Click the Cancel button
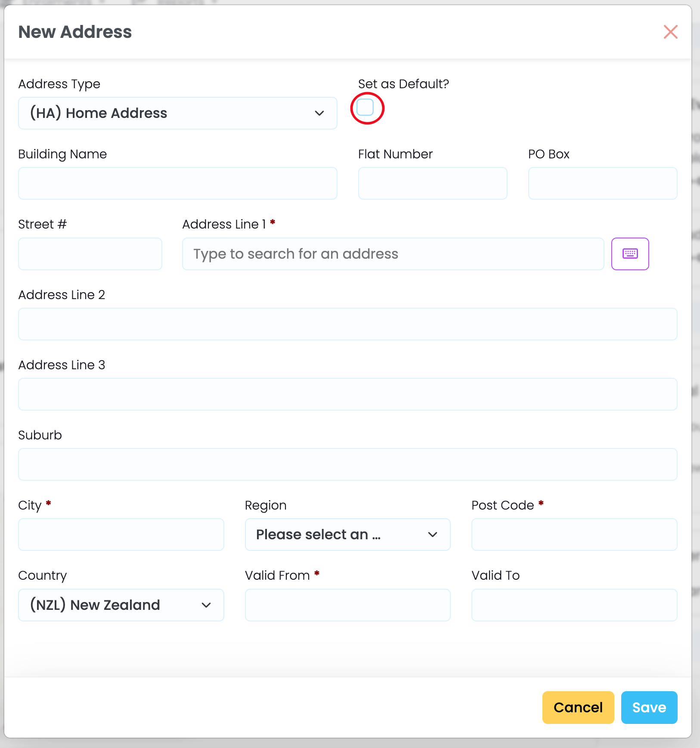Viewport: 700px width, 748px height. pos(578,708)
